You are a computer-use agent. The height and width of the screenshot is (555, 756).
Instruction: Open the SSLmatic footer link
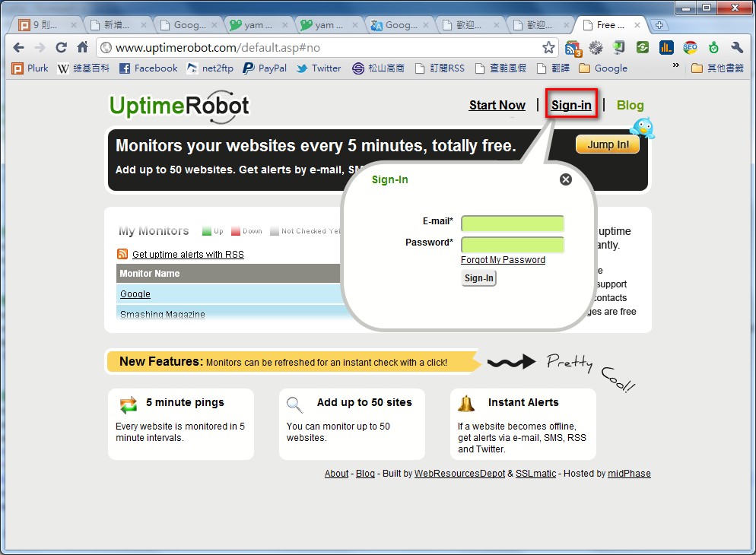pos(535,474)
